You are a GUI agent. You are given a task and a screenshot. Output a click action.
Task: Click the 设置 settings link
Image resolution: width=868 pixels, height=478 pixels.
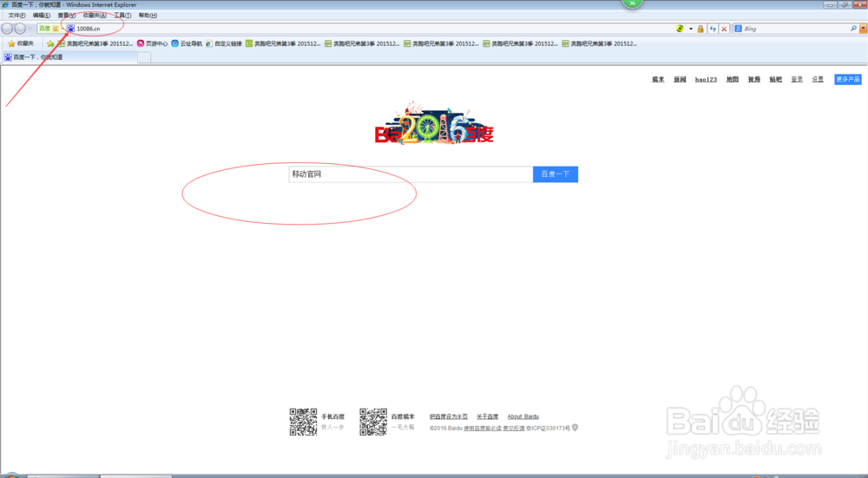tap(818, 80)
